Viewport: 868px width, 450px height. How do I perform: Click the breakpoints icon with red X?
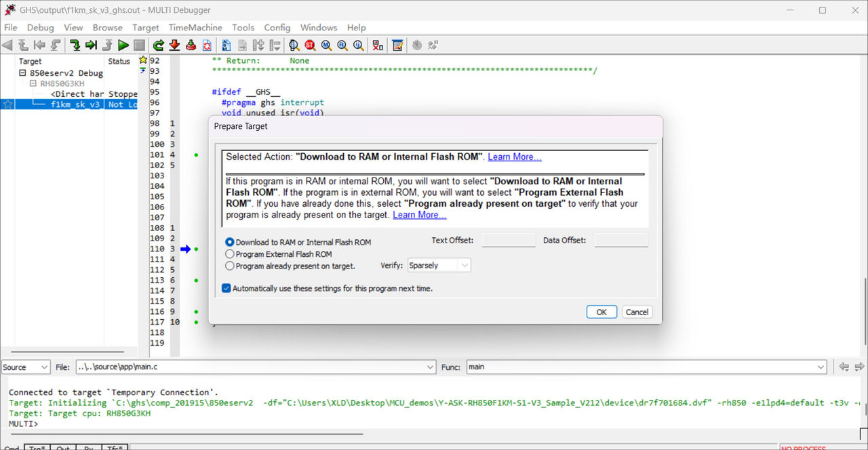(x=378, y=45)
